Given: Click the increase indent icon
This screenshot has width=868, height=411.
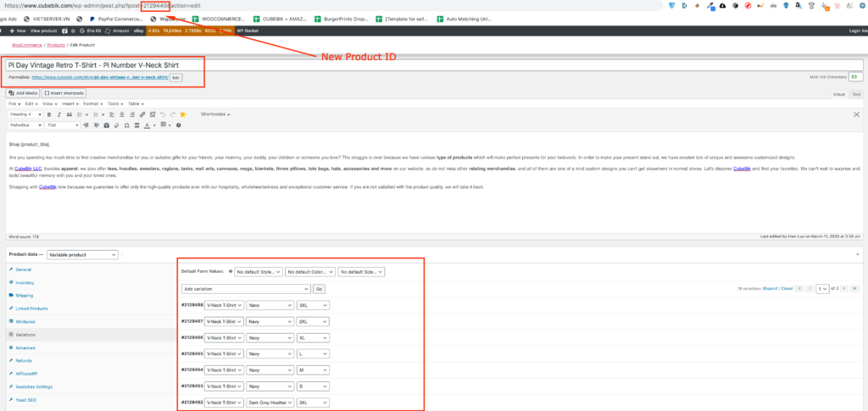Looking at the screenshot, I should point(97,125).
